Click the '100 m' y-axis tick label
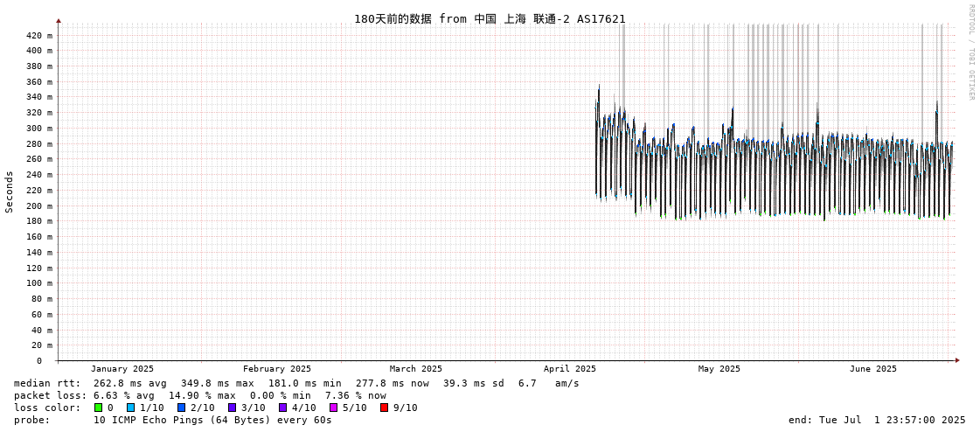Image resolution: width=980 pixels, height=432 pixels. pyautogui.click(x=39, y=282)
